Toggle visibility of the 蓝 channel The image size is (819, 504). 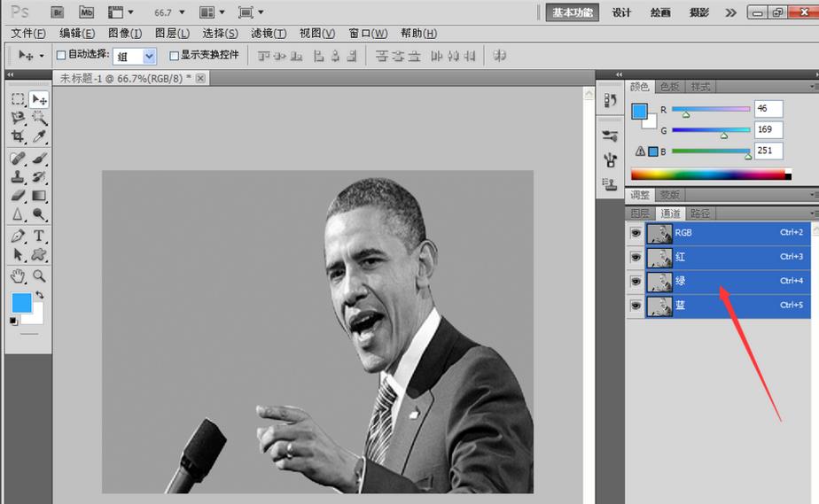635,306
